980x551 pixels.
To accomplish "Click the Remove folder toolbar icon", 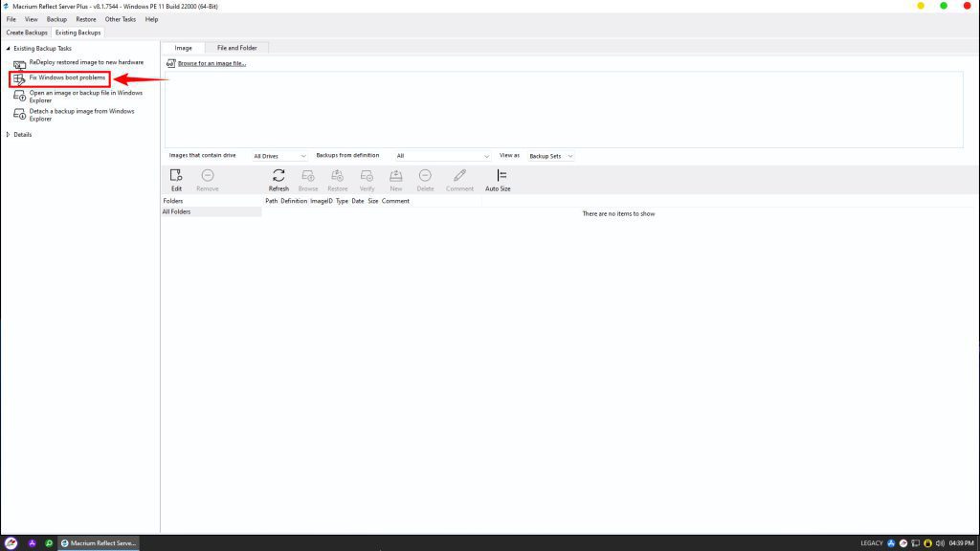I will 208,176.
